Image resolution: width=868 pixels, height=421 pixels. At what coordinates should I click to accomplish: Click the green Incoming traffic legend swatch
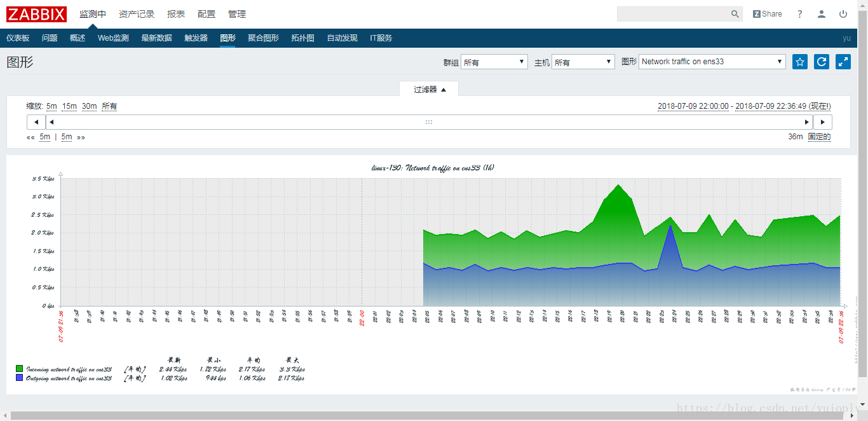click(x=20, y=369)
